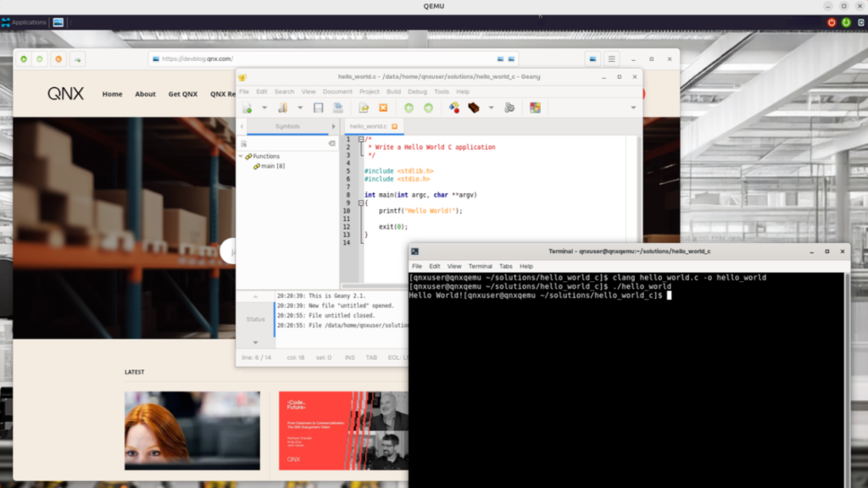Open the Applications menu in top panel
Viewport: 868px width, 488px height.
tap(24, 22)
